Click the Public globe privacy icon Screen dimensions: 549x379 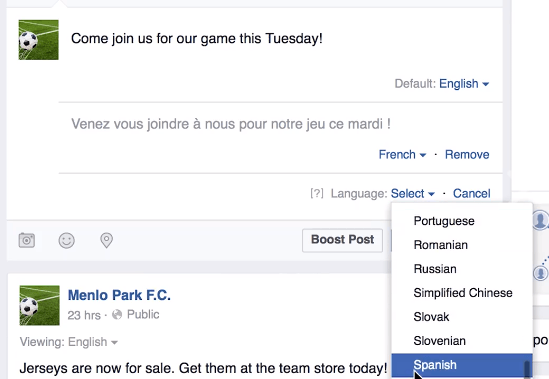(x=117, y=315)
